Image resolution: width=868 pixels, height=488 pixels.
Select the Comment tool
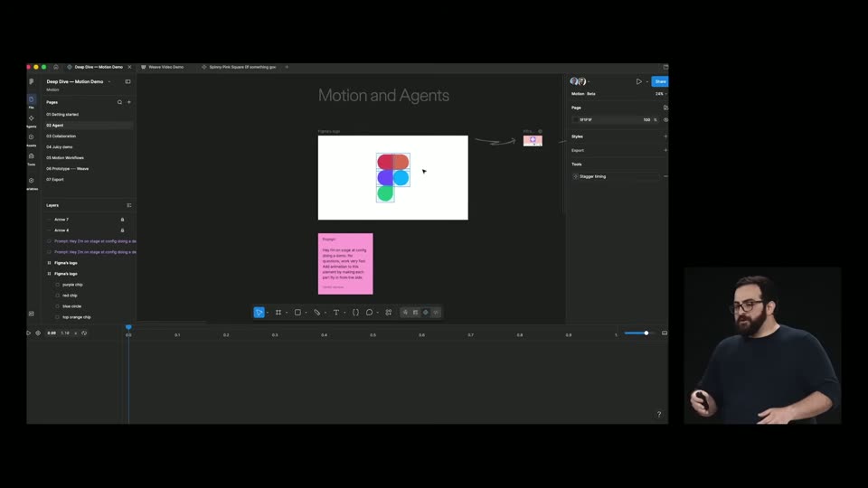pos(369,313)
